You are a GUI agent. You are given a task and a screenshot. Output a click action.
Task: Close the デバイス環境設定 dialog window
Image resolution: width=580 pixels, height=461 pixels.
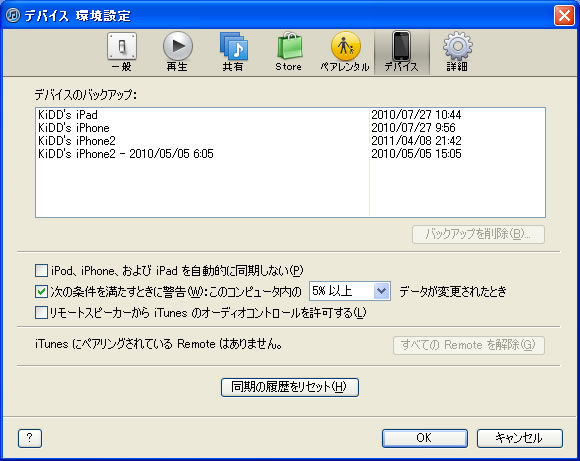[564, 16]
